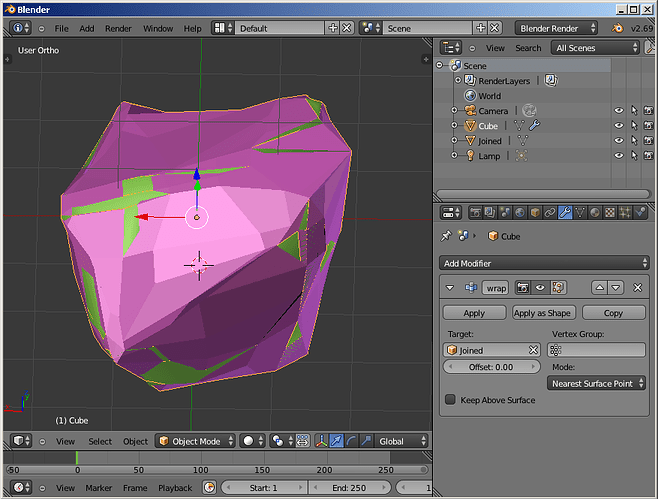The image size is (658, 499).
Task: Toggle wrap modifier viewport visibility eye
Action: (x=540, y=287)
